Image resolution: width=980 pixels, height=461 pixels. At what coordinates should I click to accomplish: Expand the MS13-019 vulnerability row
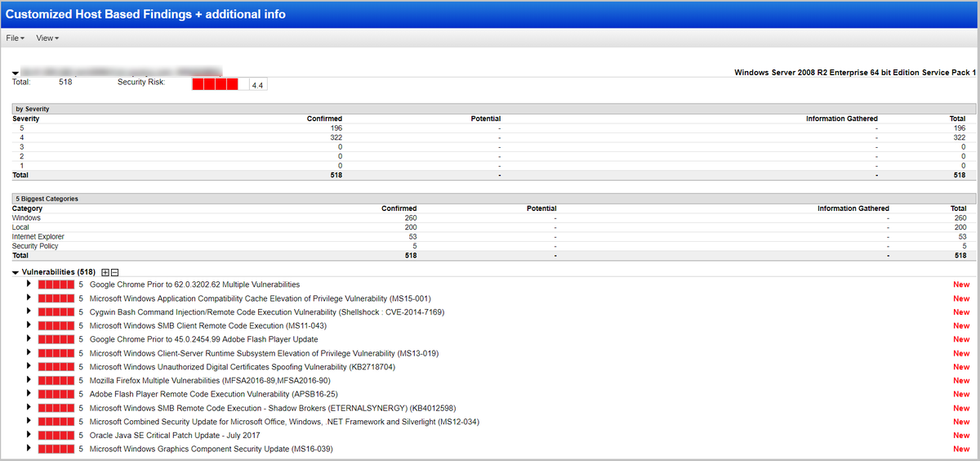click(x=29, y=353)
